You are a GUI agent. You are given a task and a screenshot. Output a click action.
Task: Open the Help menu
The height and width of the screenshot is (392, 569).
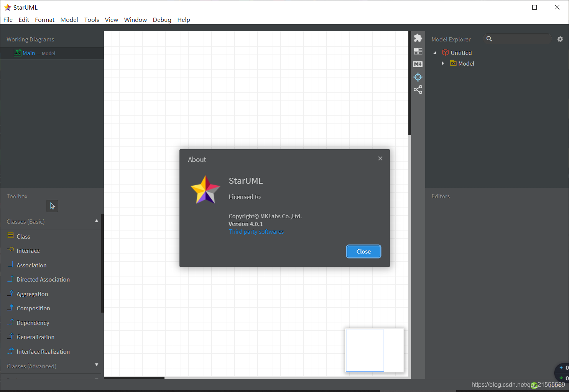[x=184, y=20]
